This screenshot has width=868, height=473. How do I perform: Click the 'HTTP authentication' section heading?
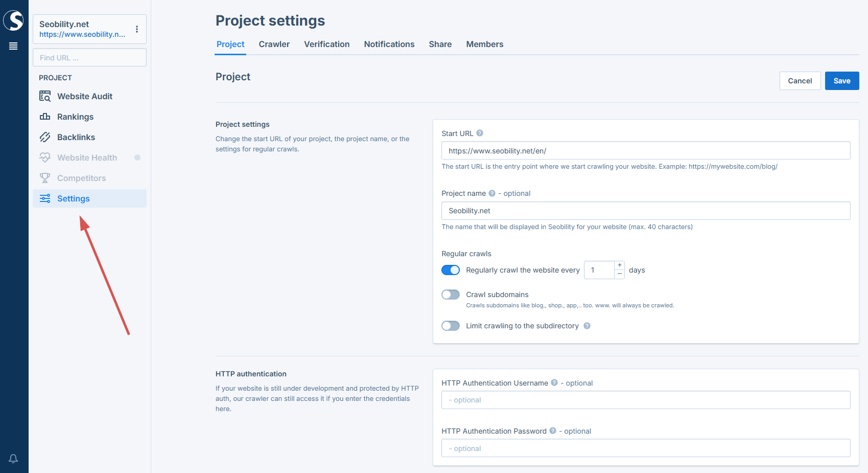click(251, 374)
